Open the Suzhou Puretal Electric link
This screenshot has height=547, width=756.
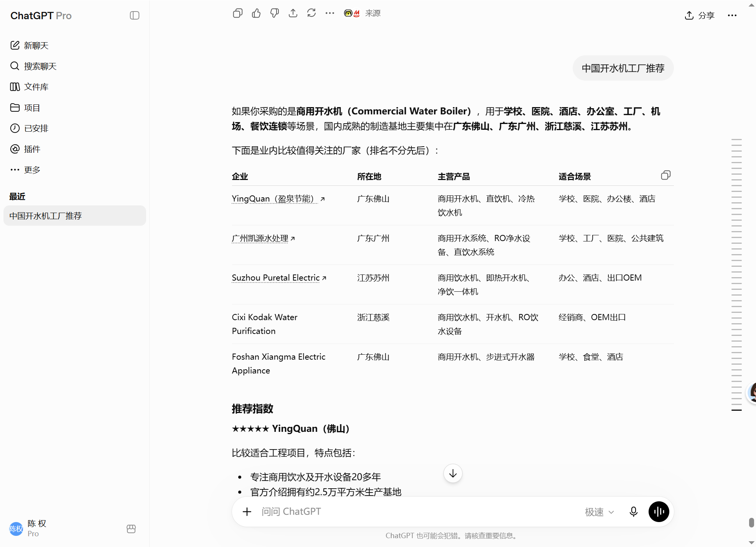[x=279, y=278]
